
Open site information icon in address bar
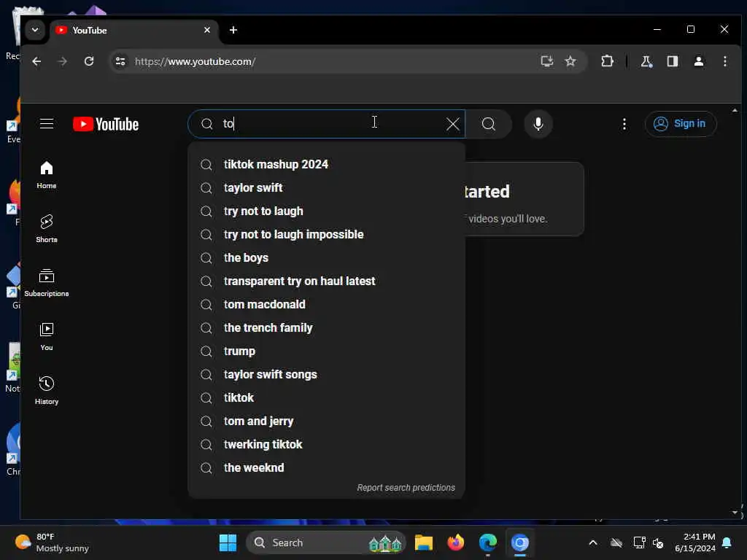tap(120, 61)
